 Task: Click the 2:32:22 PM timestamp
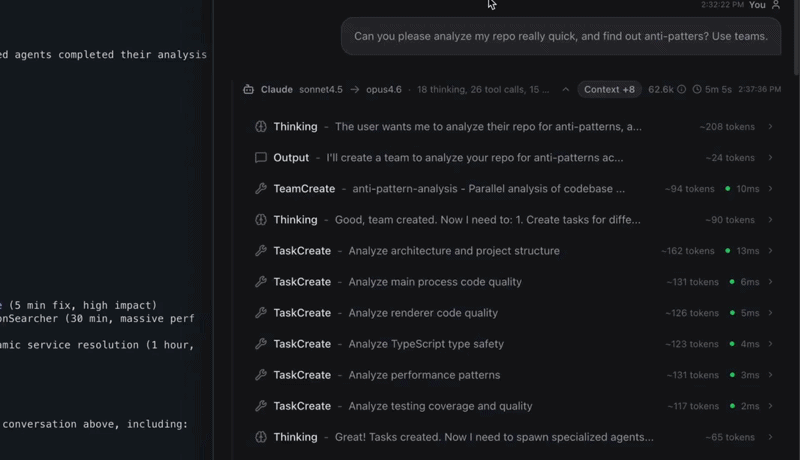tap(722, 5)
